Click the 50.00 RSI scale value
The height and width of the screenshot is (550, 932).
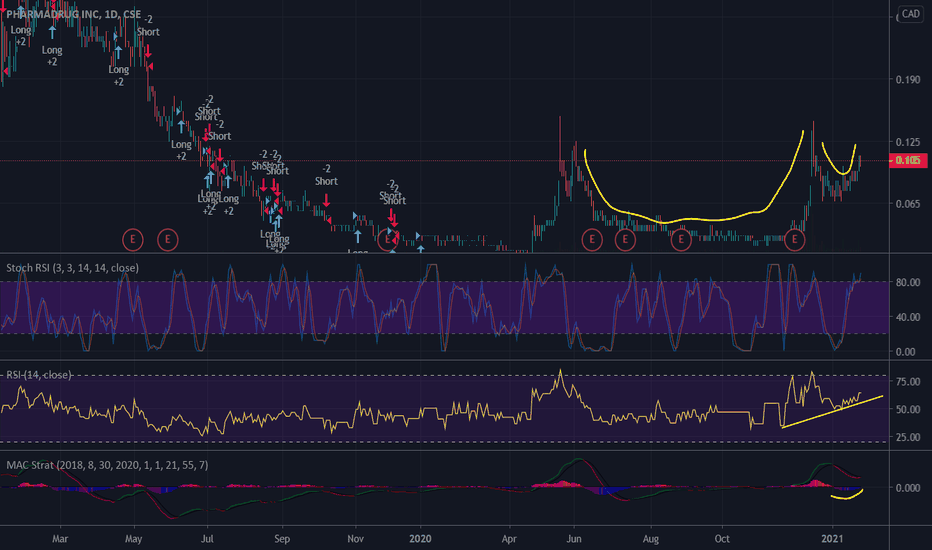(908, 410)
